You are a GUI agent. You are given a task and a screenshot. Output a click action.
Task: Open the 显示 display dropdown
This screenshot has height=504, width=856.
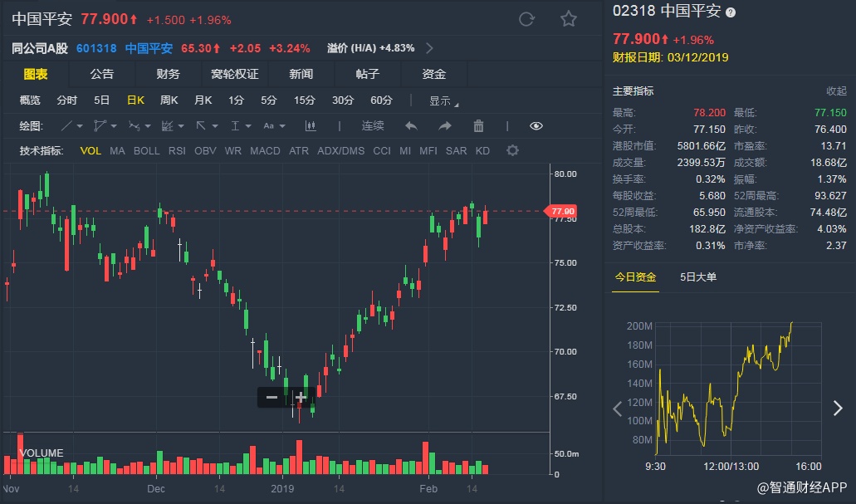(443, 101)
